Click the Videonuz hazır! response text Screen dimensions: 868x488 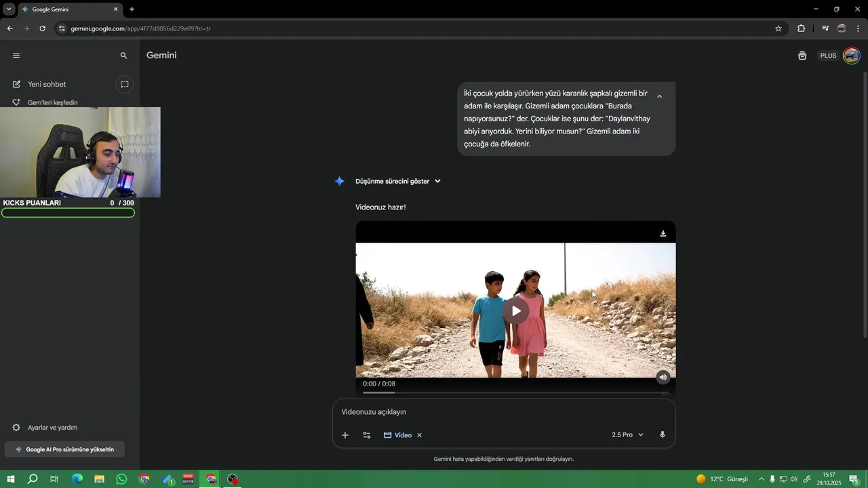[380, 207]
